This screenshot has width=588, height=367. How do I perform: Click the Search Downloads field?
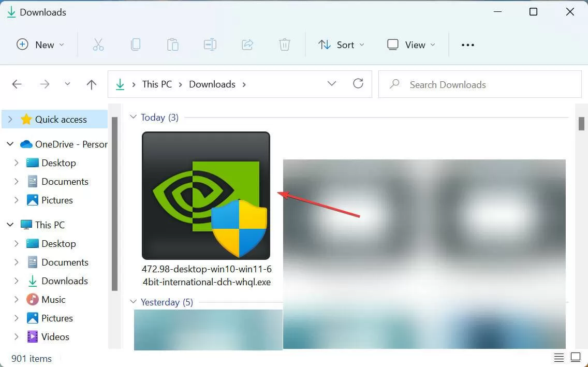[480, 84]
